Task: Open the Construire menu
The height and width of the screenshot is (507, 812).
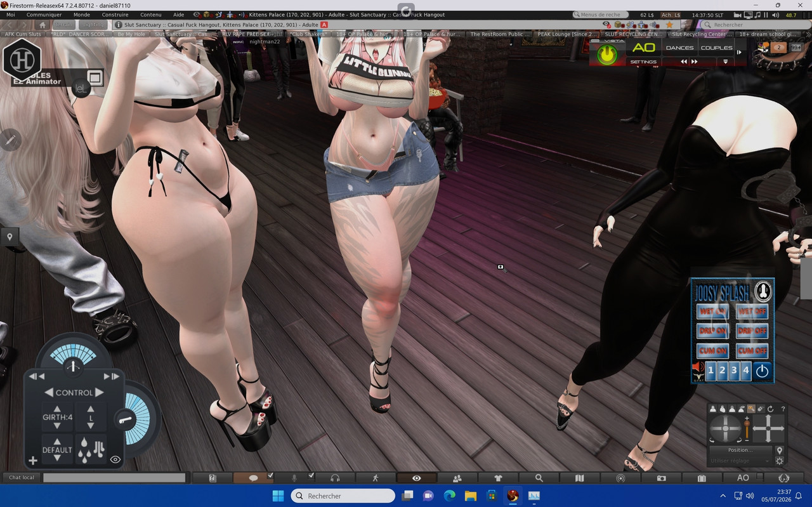Action: (115, 15)
